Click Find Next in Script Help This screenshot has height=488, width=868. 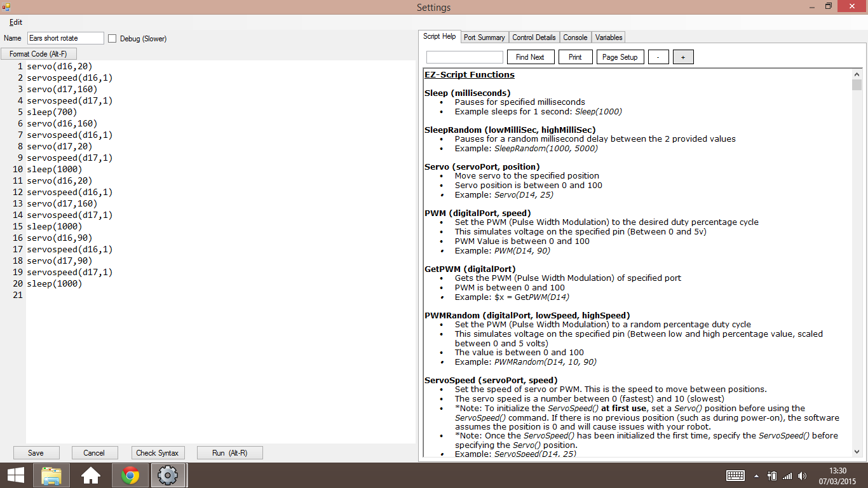click(531, 57)
